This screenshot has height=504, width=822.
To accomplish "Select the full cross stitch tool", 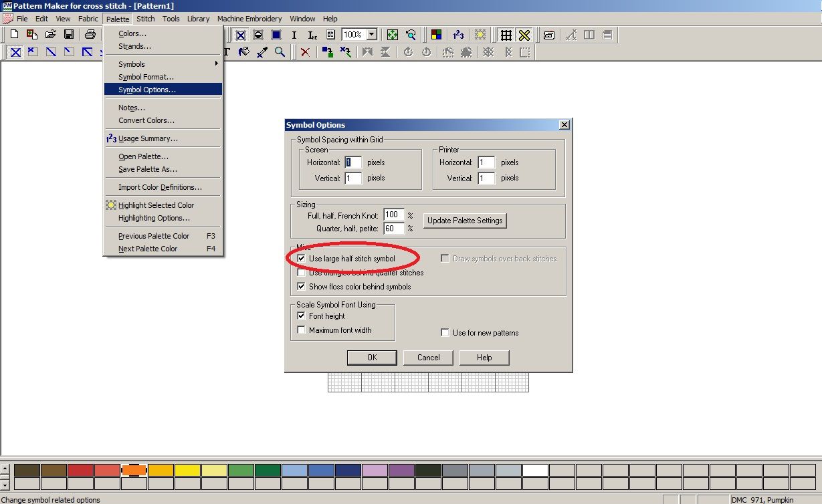I will click(15, 51).
